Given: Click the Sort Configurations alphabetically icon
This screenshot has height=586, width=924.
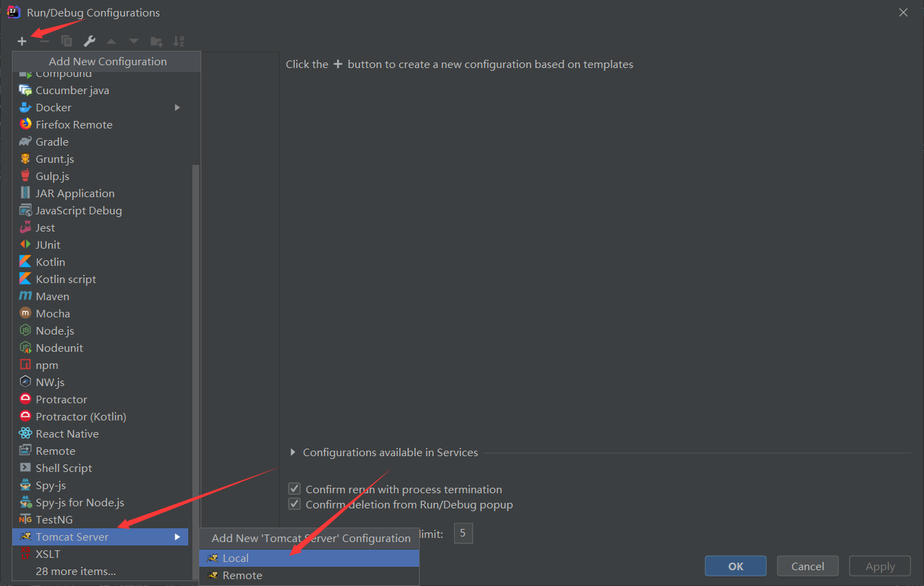Looking at the screenshot, I should tap(179, 41).
